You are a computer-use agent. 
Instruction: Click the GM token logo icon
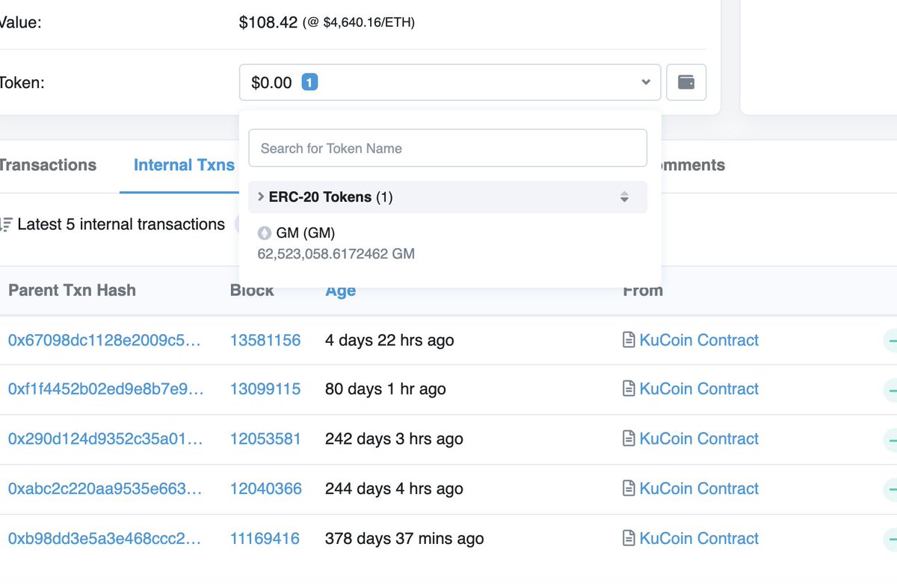tap(264, 233)
